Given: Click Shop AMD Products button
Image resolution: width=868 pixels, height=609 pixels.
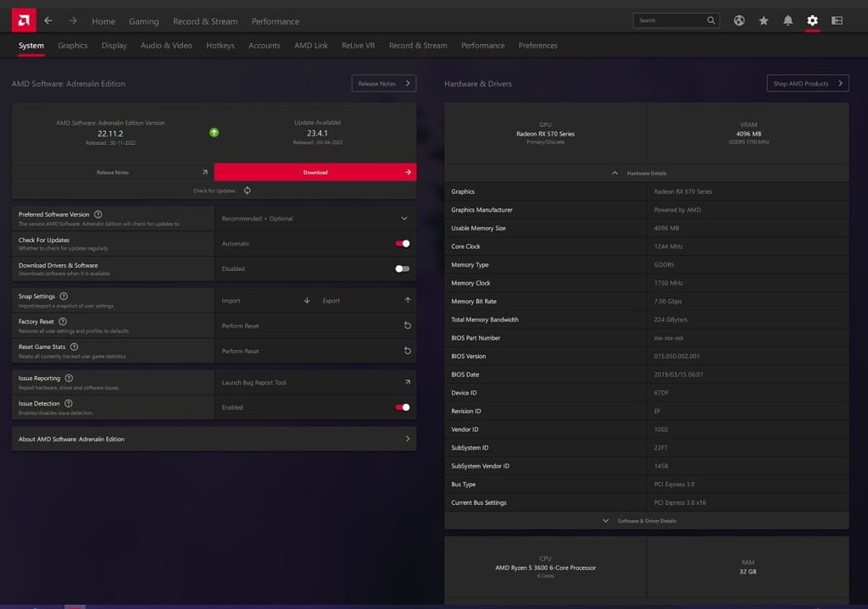Looking at the screenshot, I should point(808,84).
